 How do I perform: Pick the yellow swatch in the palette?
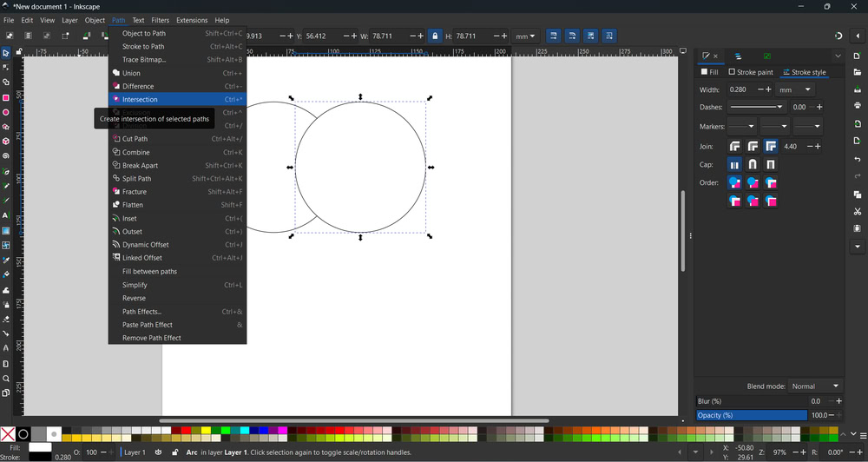tap(205, 430)
